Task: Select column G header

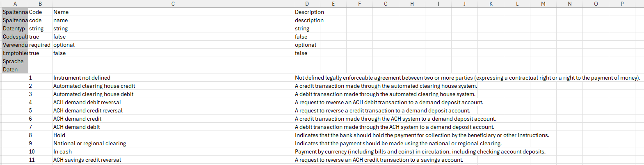Action: [386, 4]
